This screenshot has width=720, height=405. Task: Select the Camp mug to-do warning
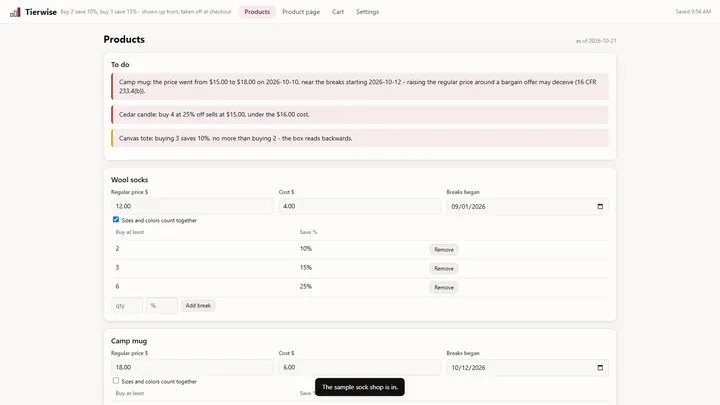(x=360, y=86)
